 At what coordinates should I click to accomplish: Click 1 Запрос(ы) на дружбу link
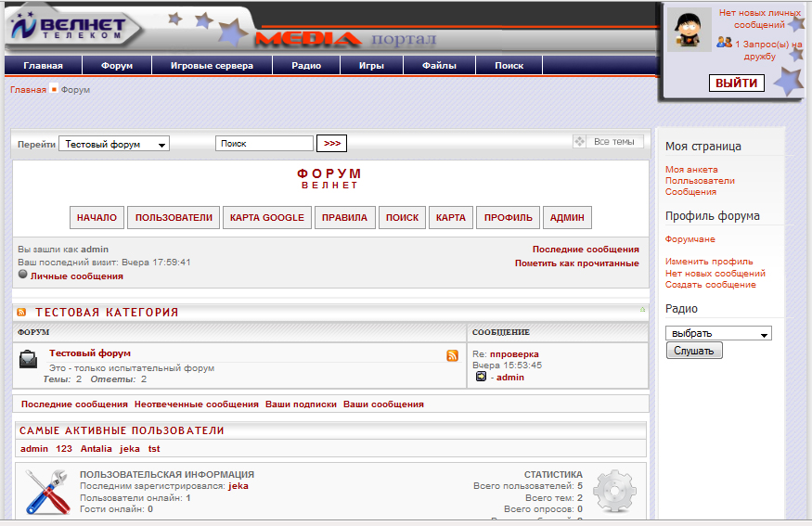tap(768, 50)
